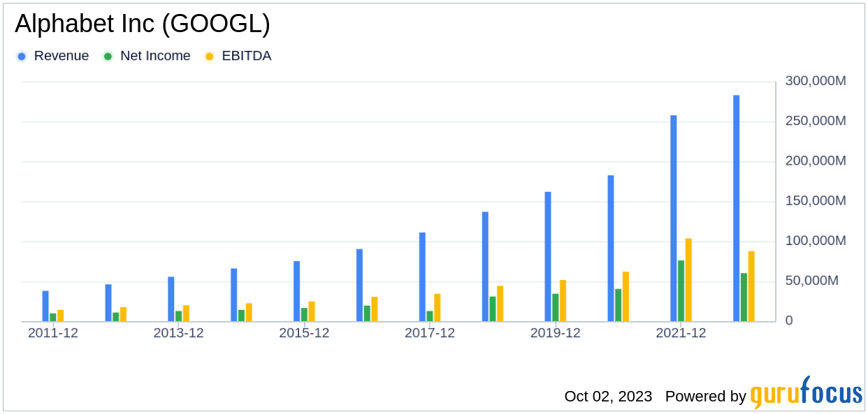Screen dimensions: 868x414
Task: Toggle the Net Income legend green dot
Action: pyautogui.click(x=108, y=57)
